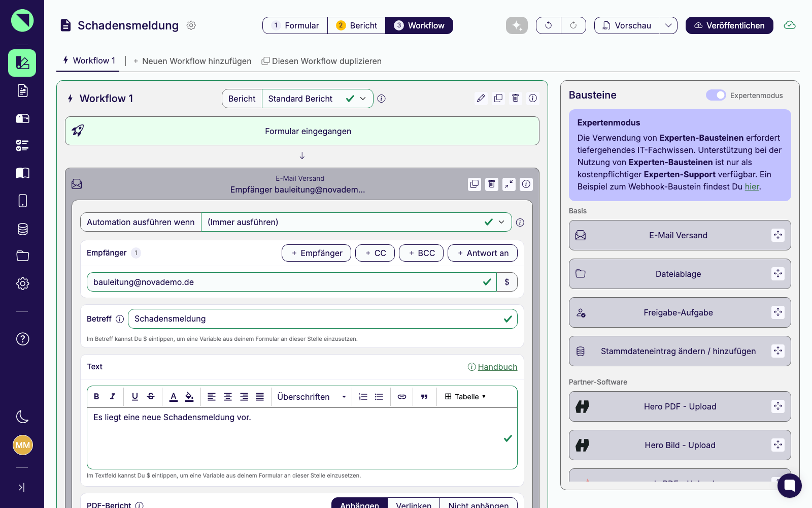Select the Workflow 1 tab
812x508 pixels.
pos(89,60)
